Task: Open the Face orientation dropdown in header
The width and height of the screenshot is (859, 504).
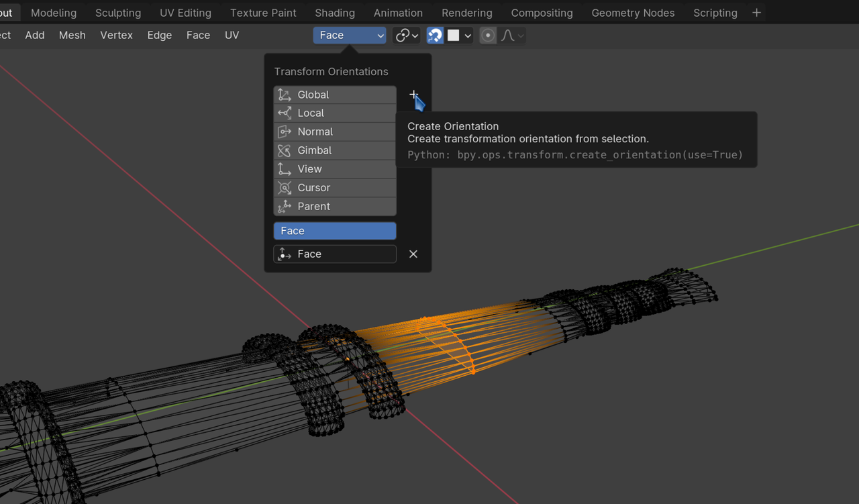Action: click(x=349, y=36)
